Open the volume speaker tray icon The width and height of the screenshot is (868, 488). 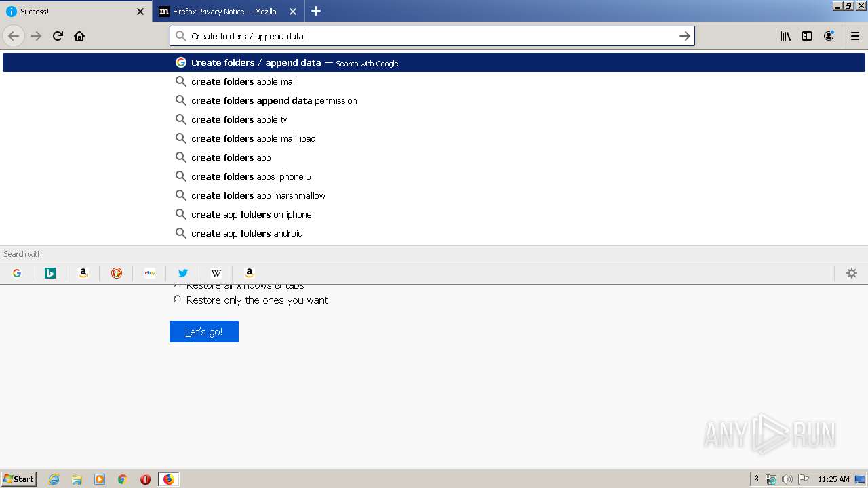pyautogui.click(x=787, y=479)
